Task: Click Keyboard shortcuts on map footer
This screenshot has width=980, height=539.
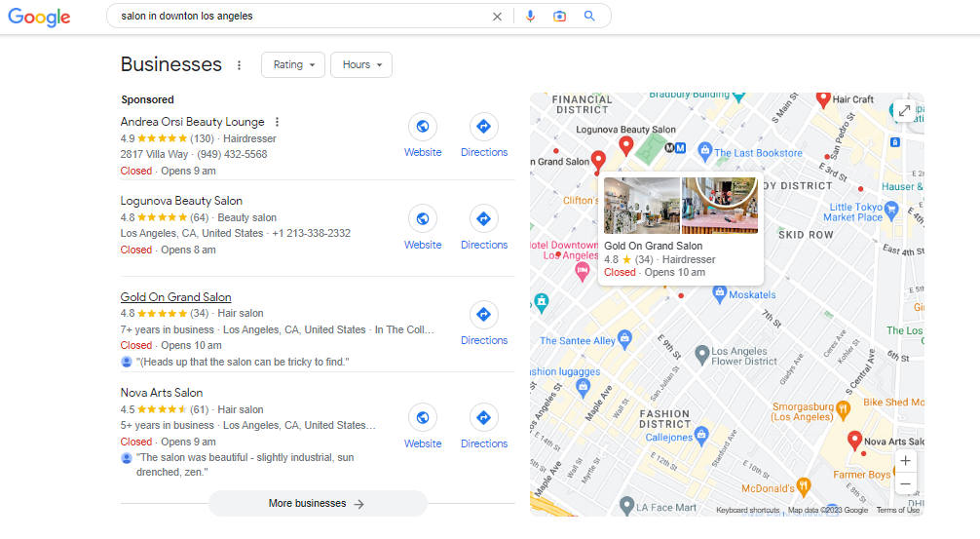Action: coord(747,510)
